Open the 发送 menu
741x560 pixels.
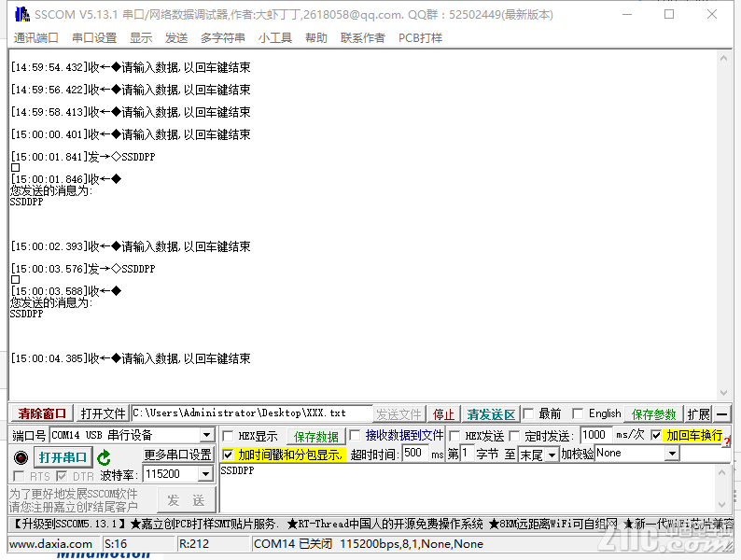pos(176,38)
